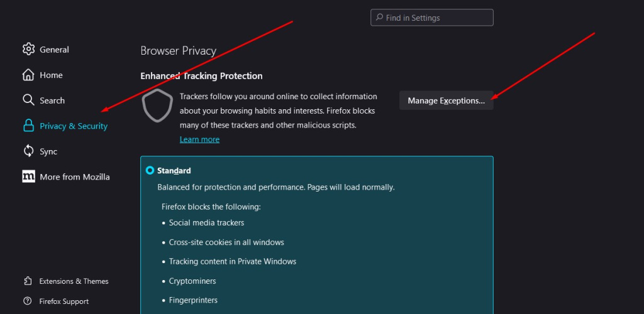Click the Firefox Support question mark icon
Screen dimensions: 644x314
pos(28,301)
